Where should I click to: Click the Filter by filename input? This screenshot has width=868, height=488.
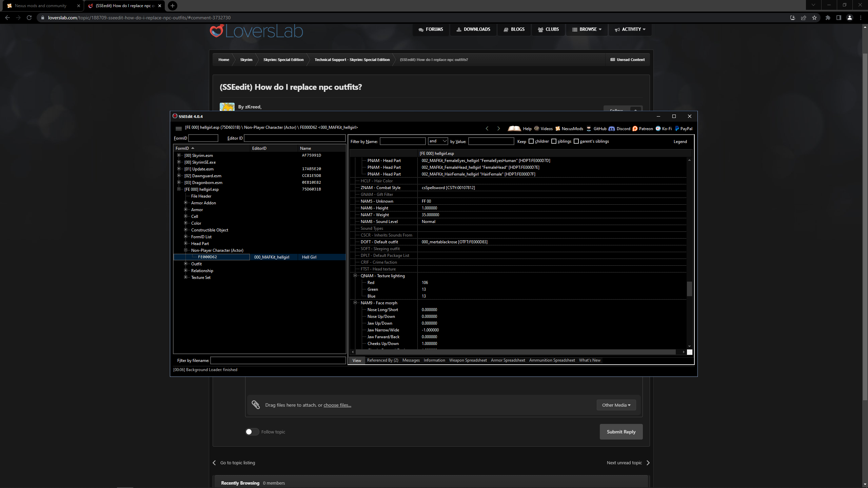[278, 361]
